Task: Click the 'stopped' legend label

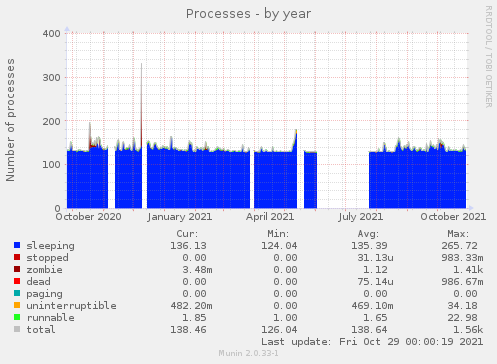Action: coord(48,258)
